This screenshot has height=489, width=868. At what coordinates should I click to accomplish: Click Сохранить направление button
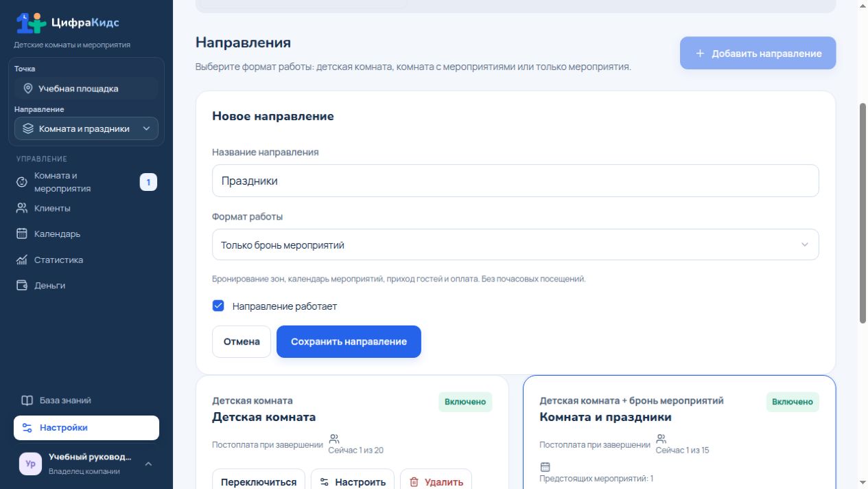tap(349, 341)
